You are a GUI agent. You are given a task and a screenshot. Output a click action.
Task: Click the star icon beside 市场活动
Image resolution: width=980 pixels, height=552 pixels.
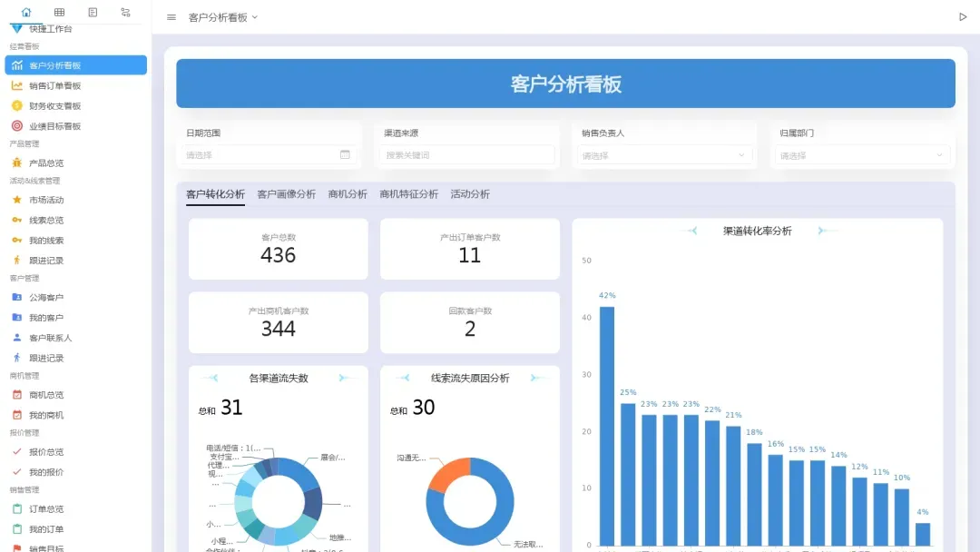coord(17,200)
